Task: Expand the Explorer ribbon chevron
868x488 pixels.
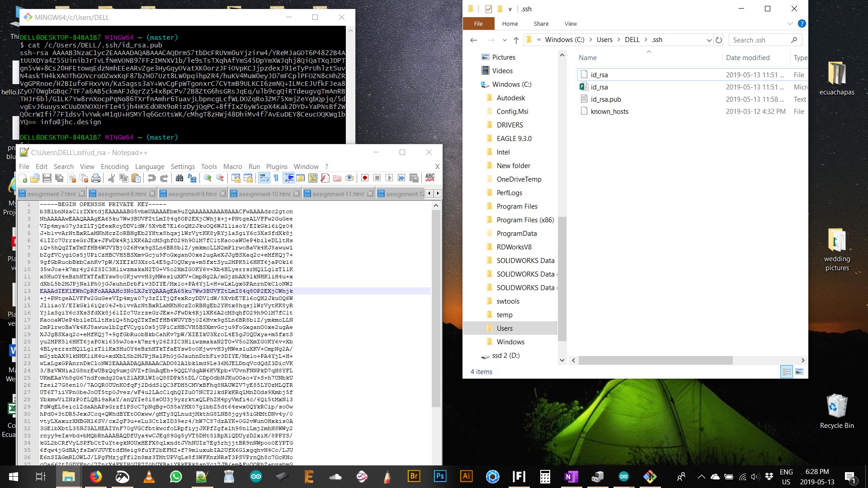Action: (790, 23)
